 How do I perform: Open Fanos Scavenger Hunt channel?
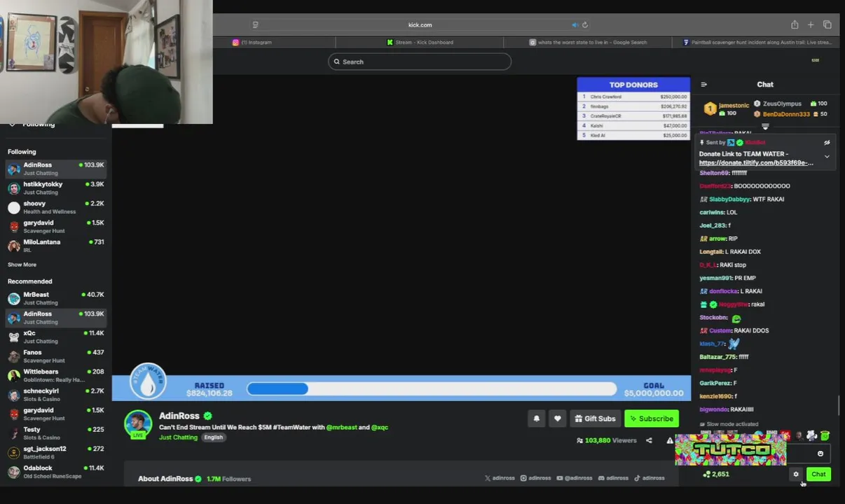coord(56,356)
